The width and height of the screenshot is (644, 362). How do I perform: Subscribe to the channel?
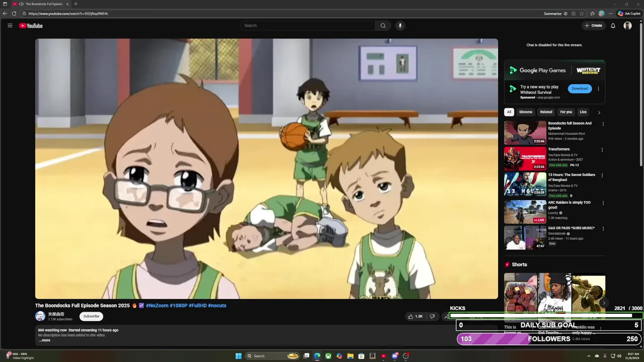91,316
